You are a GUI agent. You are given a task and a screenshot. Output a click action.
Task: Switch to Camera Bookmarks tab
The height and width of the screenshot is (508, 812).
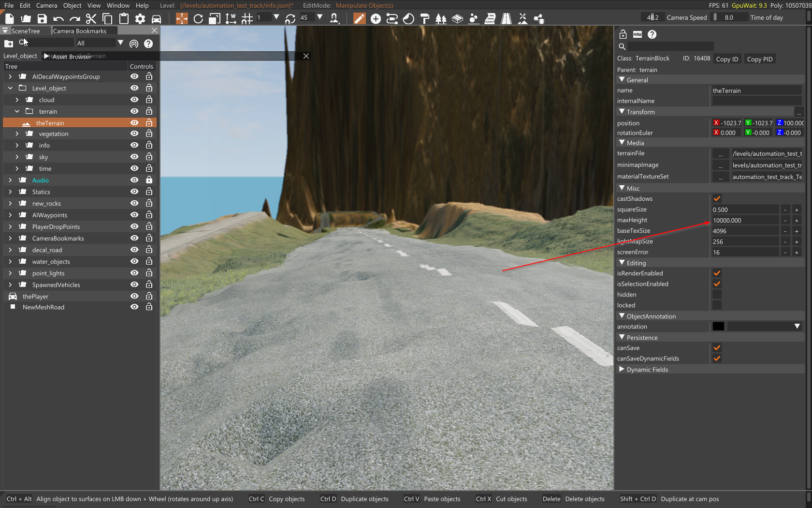(x=80, y=31)
